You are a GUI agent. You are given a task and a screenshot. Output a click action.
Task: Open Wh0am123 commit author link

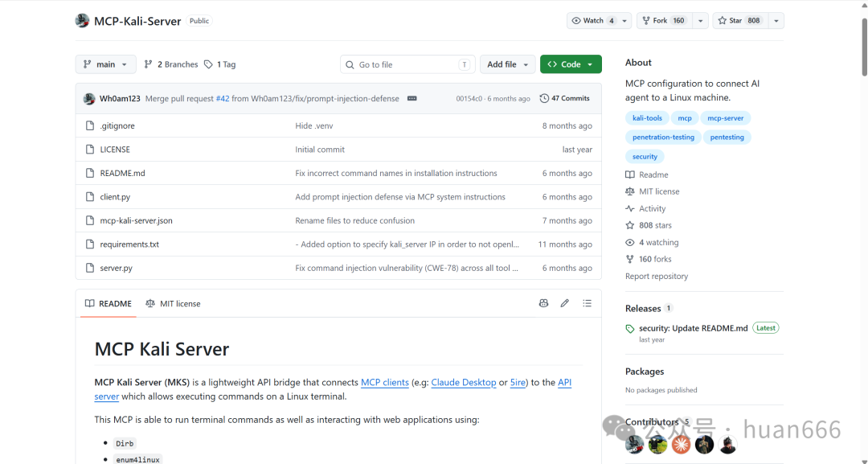click(x=120, y=99)
